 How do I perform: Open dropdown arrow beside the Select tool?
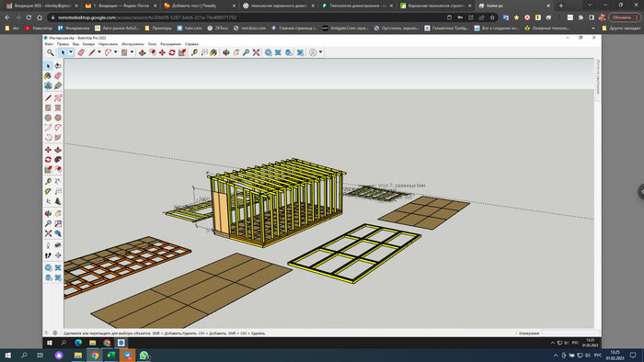(71, 52)
